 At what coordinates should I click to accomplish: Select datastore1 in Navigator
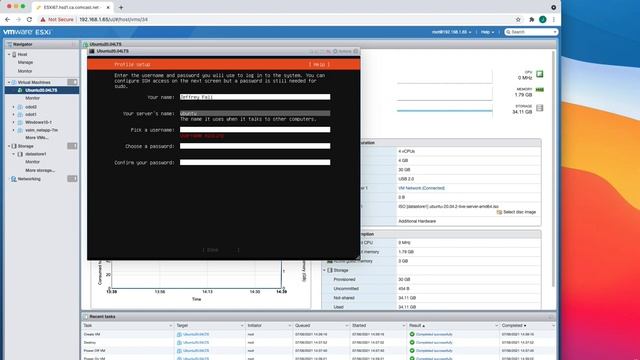point(36,154)
